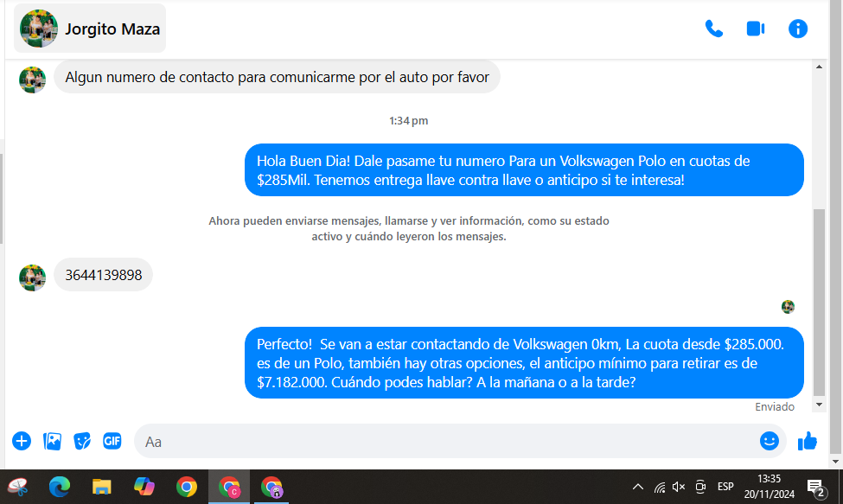Open Snipping Tool in taskbar
Image resolution: width=843 pixels, height=504 pixels.
18,487
